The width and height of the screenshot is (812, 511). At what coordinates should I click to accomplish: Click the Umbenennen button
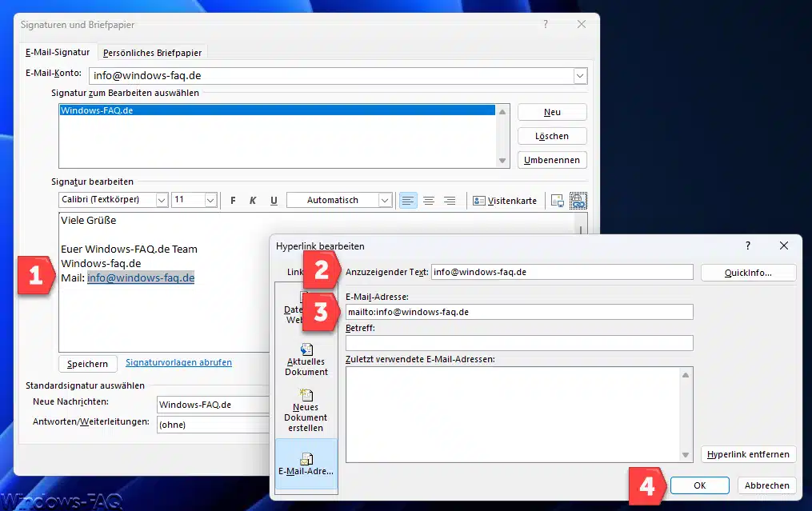[552, 160]
